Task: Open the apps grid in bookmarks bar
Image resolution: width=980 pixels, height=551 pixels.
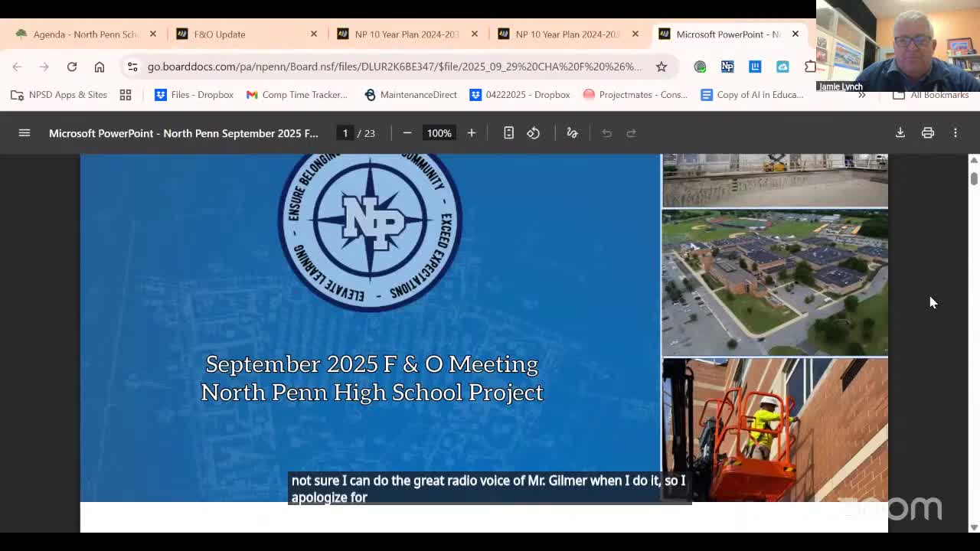Action: [x=126, y=95]
